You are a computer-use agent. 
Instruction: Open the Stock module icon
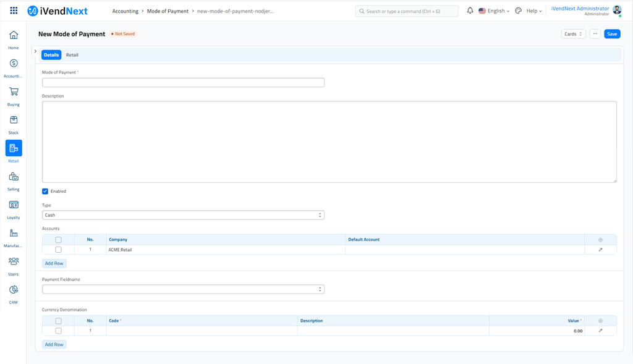[x=14, y=121]
